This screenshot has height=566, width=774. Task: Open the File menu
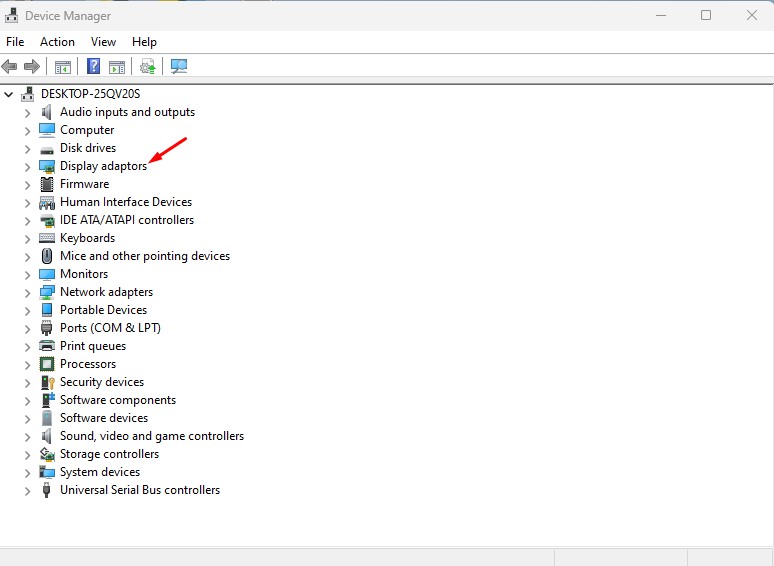[15, 42]
